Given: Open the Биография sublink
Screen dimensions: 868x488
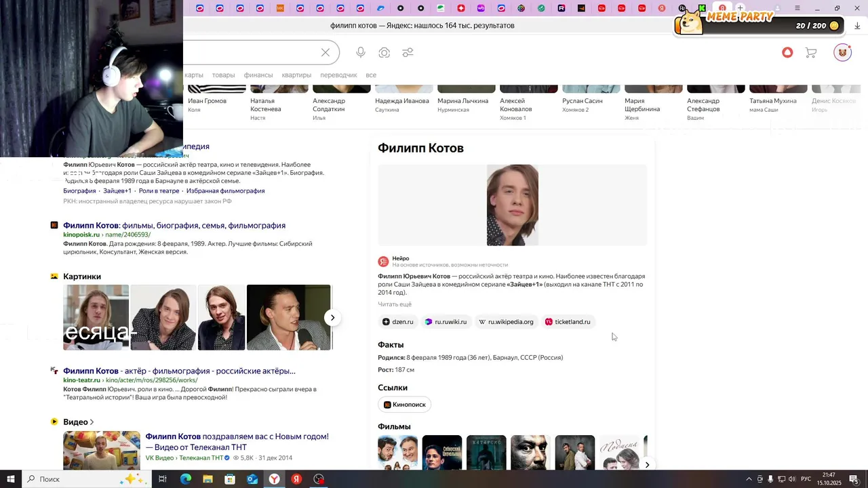Looking at the screenshot, I should 79,191.
